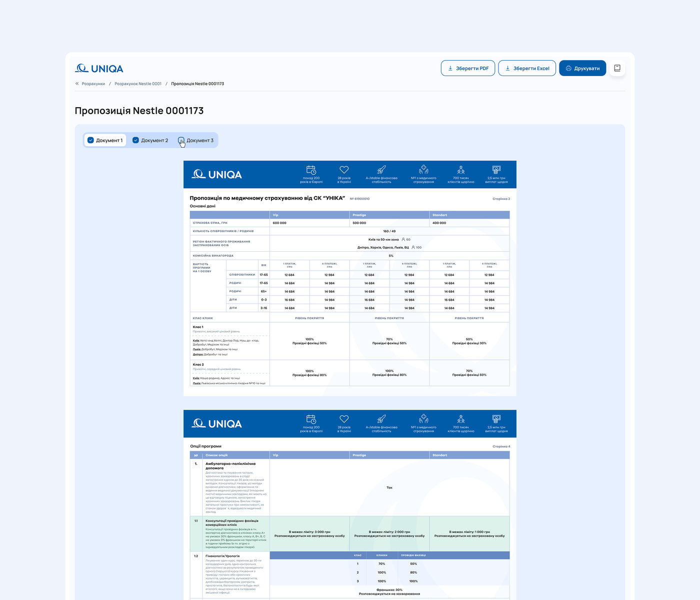Screen dimensions: 700x600
Task: Click the clients icon on the Сторінка 4 page header
Action: click(x=461, y=419)
